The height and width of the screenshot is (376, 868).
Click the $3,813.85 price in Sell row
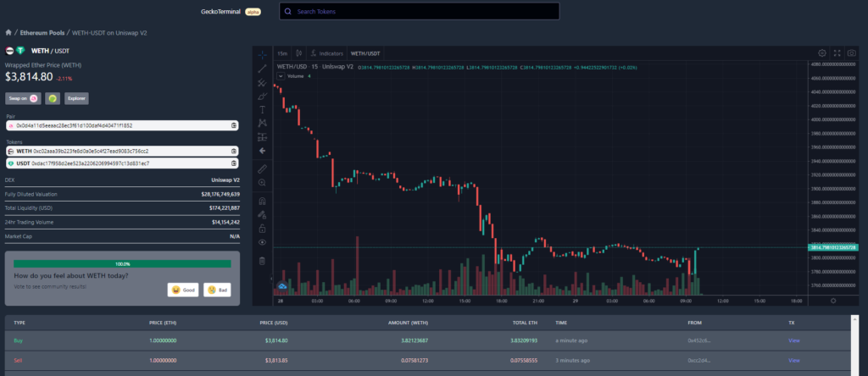(276, 361)
